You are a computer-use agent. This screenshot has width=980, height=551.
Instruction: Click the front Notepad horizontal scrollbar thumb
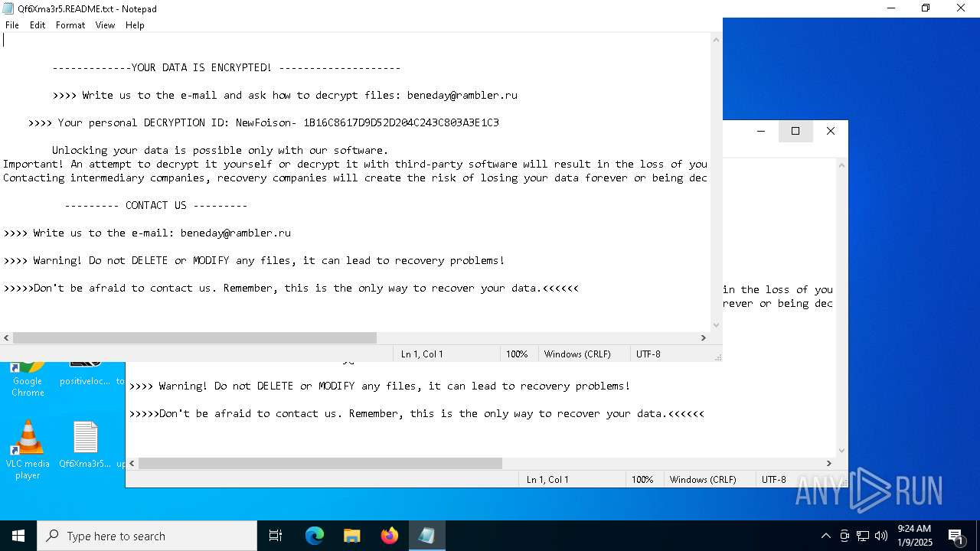(x=194, y=337)
